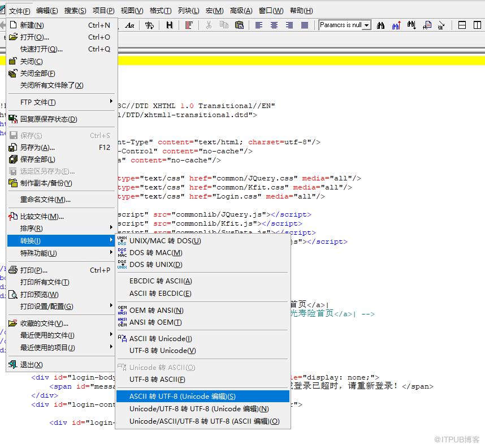This screenshot has width=485, height=448.
Task: Open the 编辑(E) menu
Action: [47, 11]
